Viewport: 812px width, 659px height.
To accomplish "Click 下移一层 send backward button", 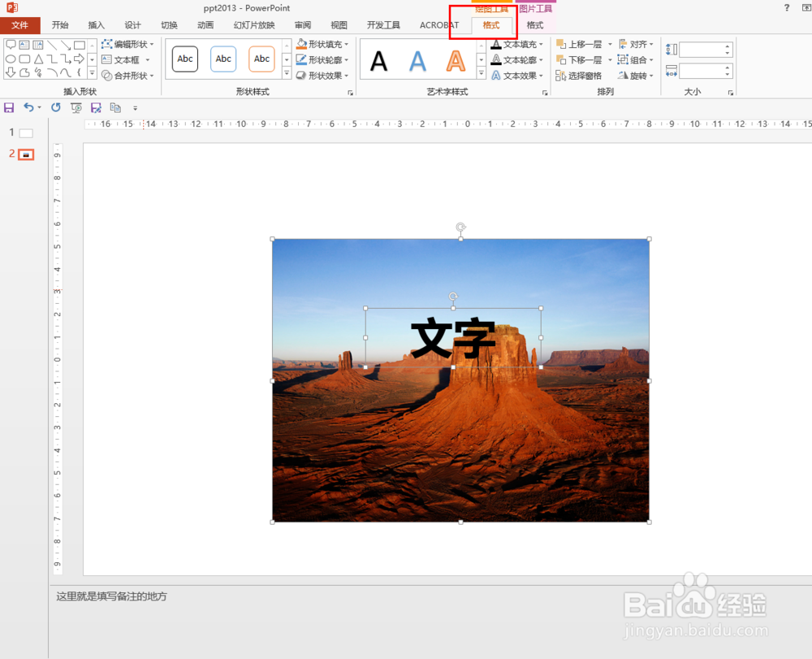I will point(580,59).
